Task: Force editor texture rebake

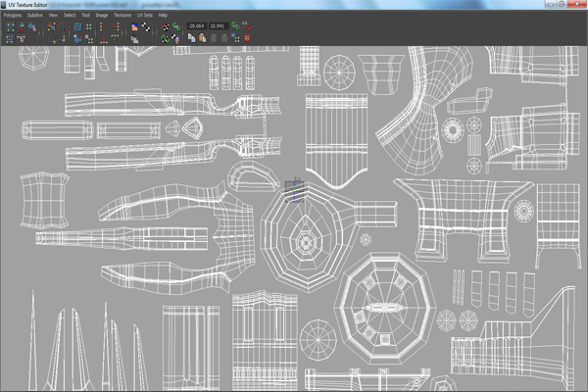Action: coord(165,38)
